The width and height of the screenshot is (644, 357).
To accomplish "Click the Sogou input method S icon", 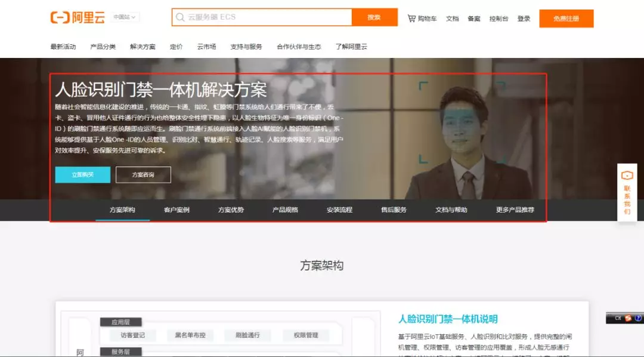I will (628, 318).
